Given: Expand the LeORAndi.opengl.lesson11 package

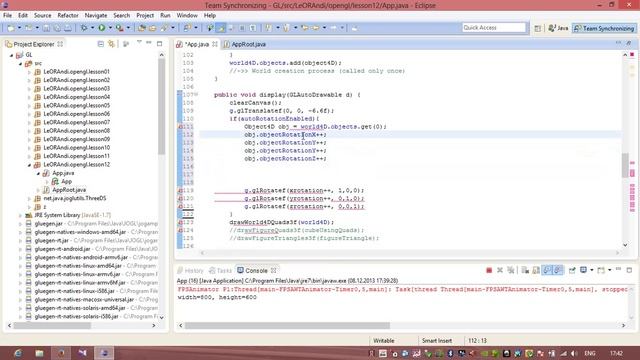Looking at the screenshot, I should (29, 156).
